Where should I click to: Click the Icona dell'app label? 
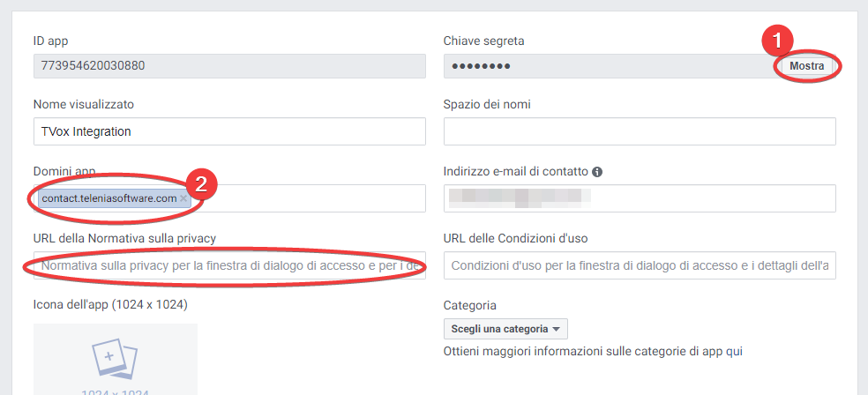pos(111,305)
